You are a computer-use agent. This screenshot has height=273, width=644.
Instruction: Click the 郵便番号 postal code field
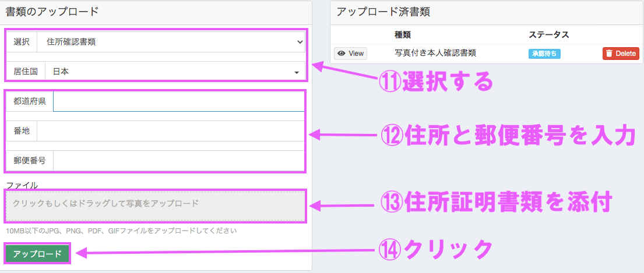(179, 161)
